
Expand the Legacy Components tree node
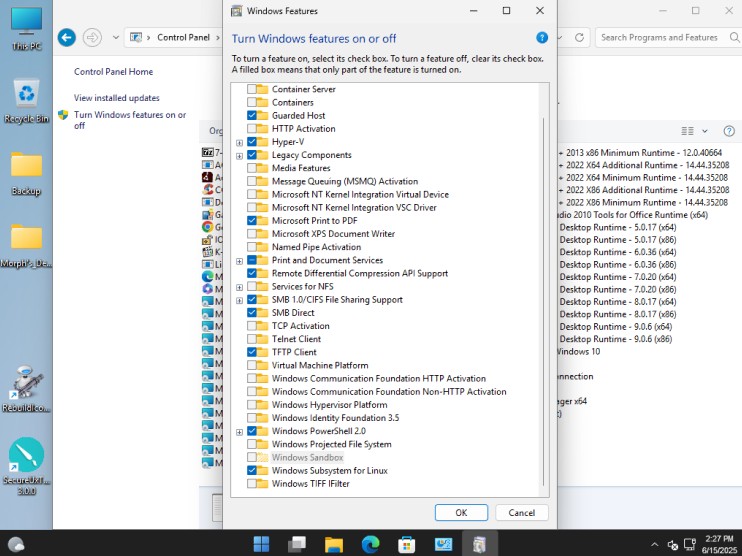pos(239,156)
